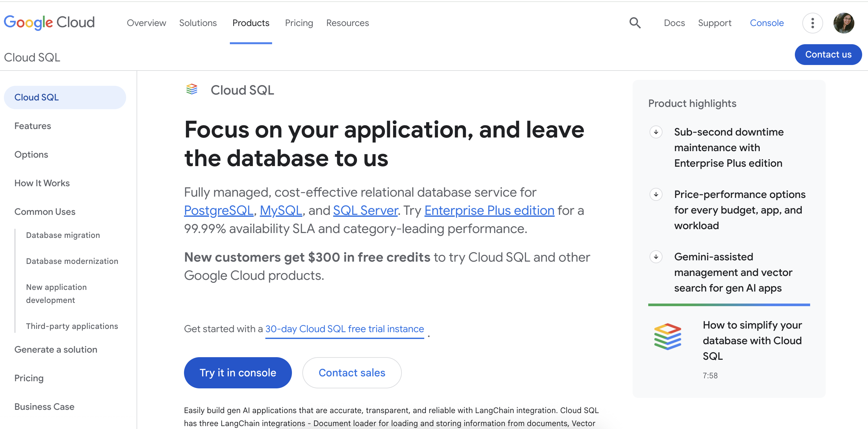Image resolution: width=868 pixels, height=429 pixels.
Task: Open the Cloud SQL video thumbnail icon
Action: 667,337
